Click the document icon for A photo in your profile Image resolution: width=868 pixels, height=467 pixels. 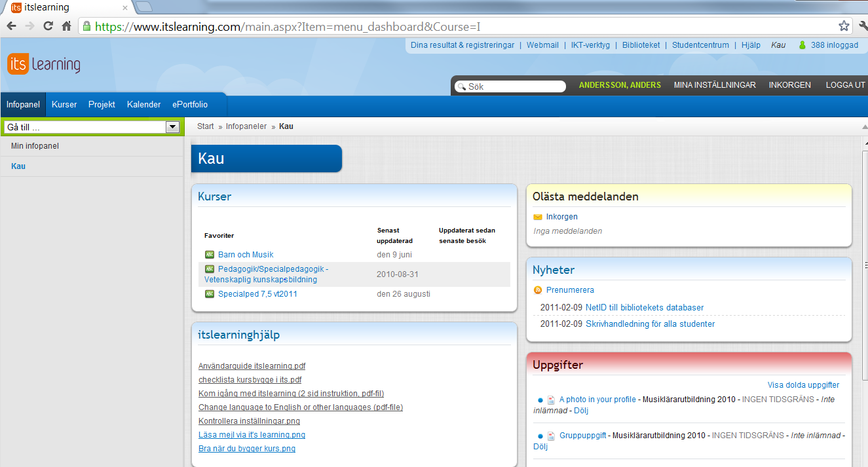[552, 400]
